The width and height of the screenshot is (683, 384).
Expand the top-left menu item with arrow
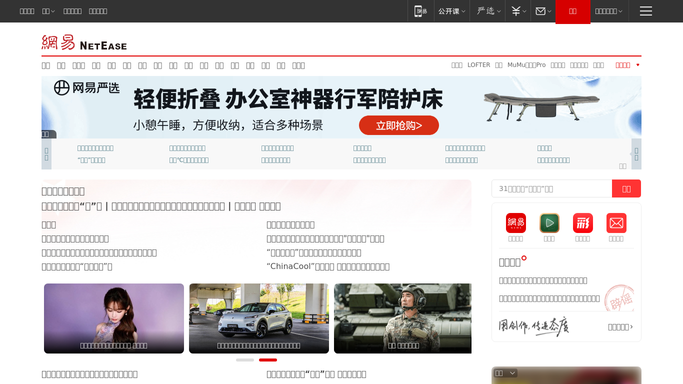tap(48, 11)
